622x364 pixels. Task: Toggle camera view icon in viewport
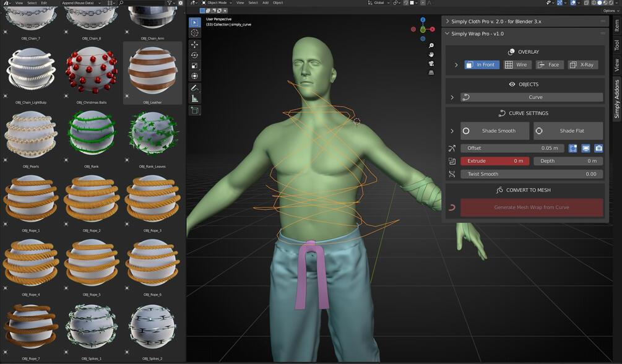(x=431, y=64)
